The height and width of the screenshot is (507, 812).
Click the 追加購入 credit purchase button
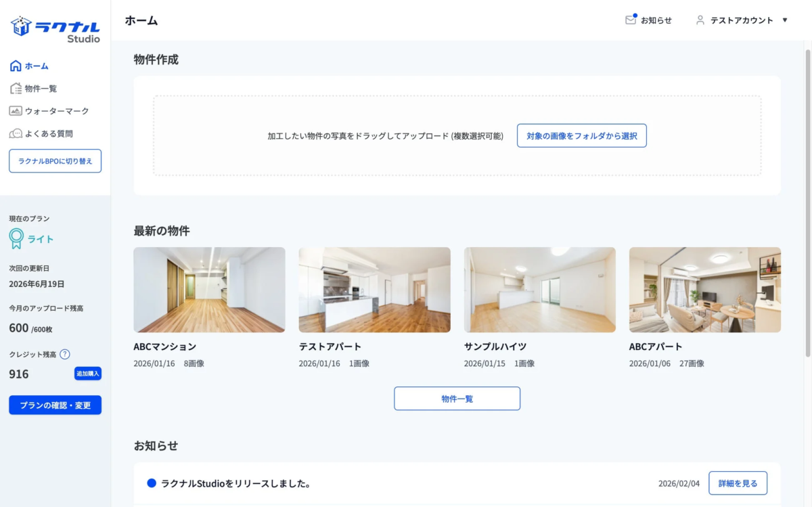(89, 373)
